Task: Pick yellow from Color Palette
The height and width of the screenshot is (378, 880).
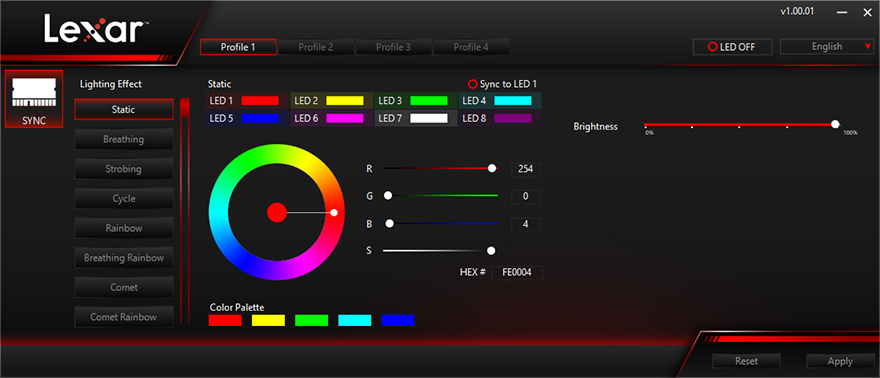Action: click(x=268, y=320)
